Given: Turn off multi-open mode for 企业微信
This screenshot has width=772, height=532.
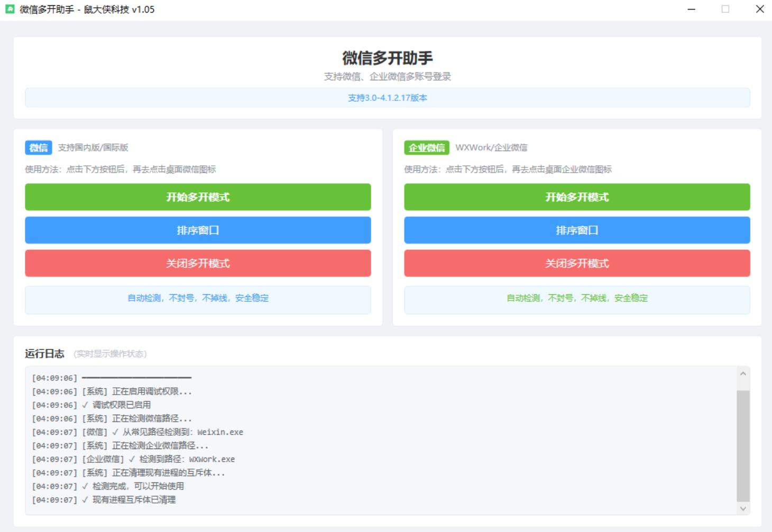Looking at the screenshot, I should tap(577, 263).
